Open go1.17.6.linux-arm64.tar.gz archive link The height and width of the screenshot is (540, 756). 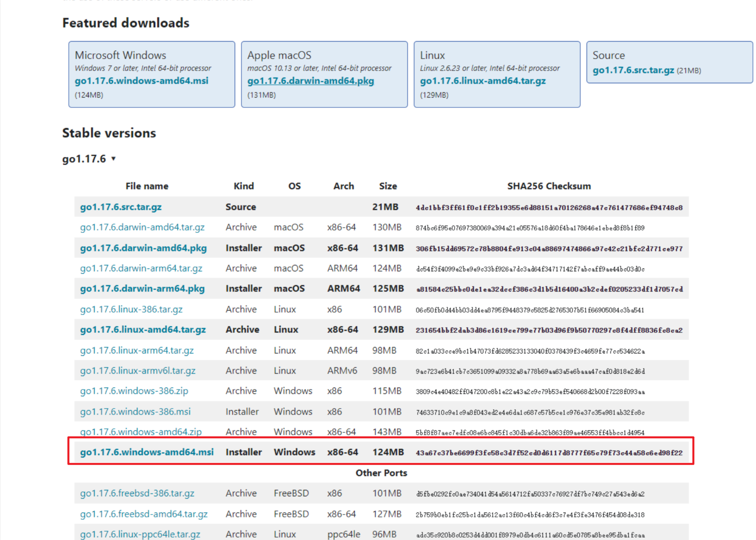(x=137, y=351)
